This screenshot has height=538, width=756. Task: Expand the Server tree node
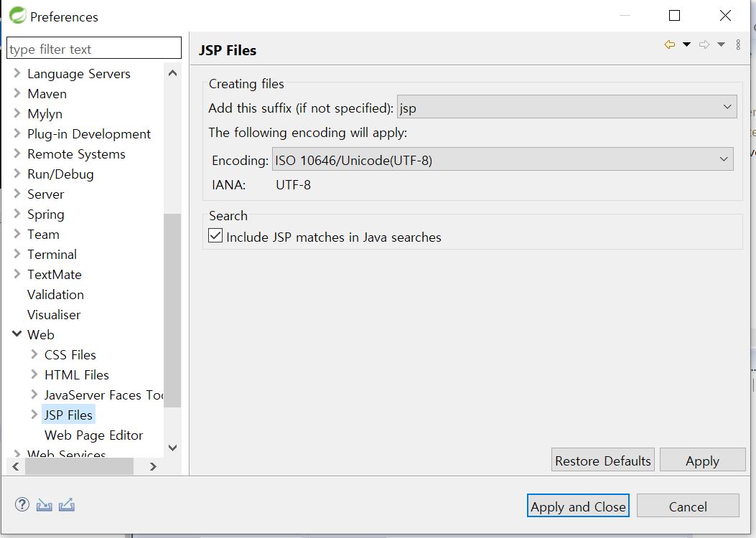point(17,194)
